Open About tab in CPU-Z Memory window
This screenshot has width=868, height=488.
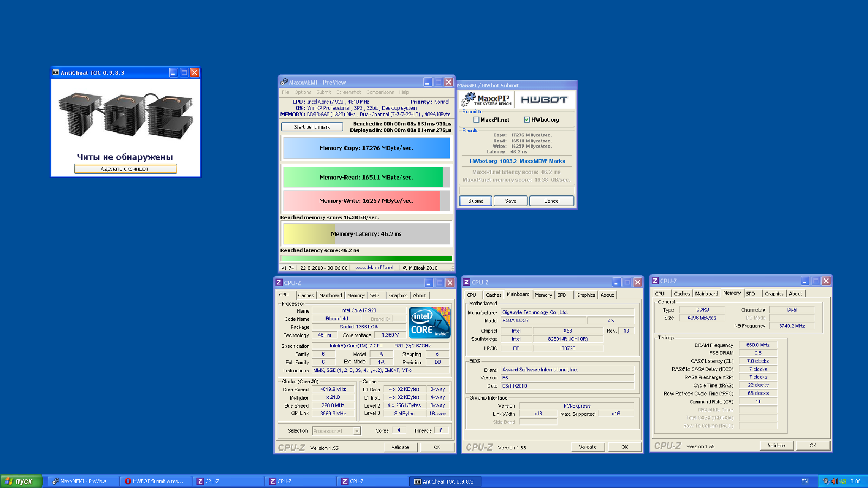[795, 294]
